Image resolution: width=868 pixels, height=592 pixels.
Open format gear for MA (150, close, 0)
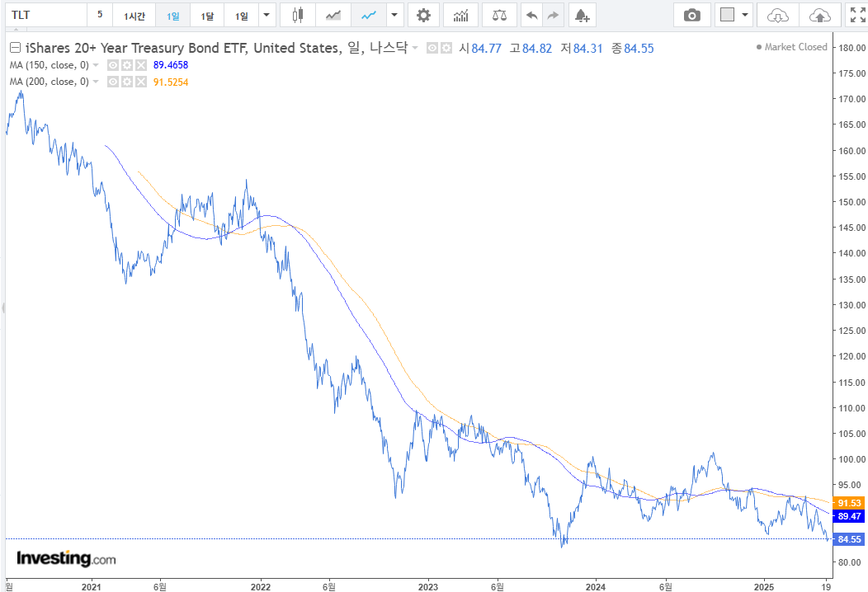[x=127, y=65]
